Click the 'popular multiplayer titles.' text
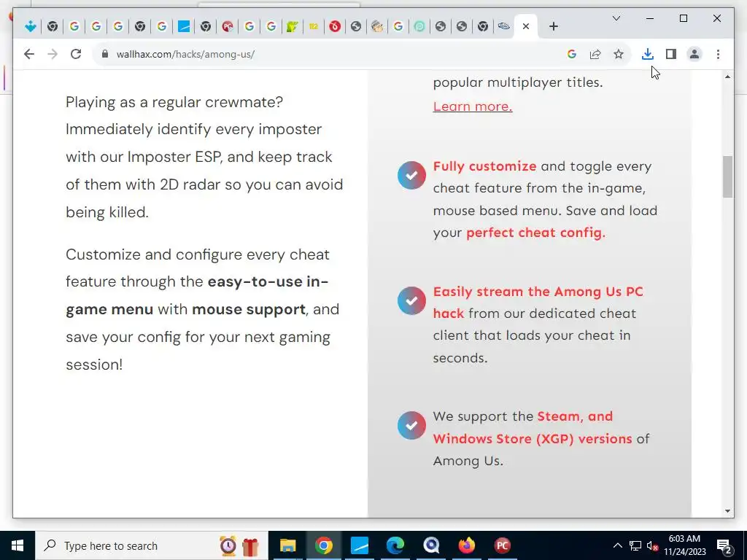The height and width of the screenshot is (560, 747). [518, 82]
